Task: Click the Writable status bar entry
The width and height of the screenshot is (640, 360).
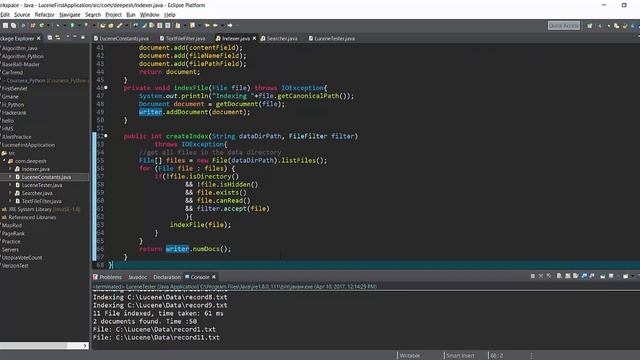Action: click(409, 356)
